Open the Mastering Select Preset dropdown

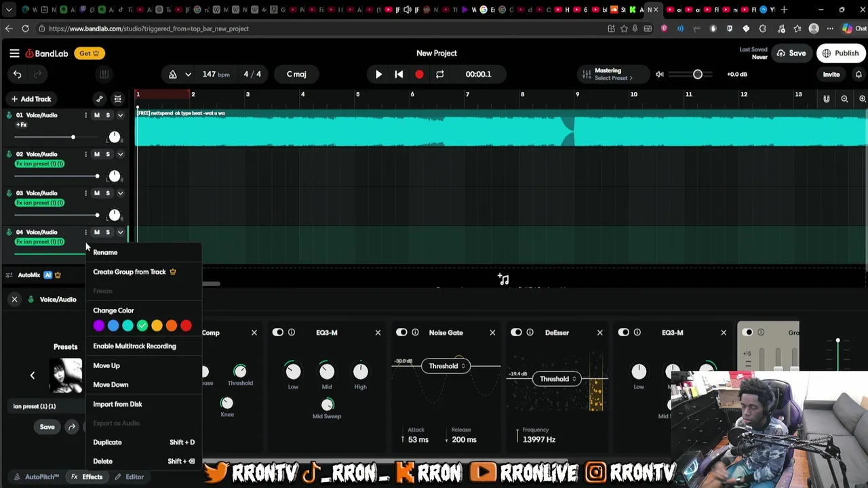pos(612,75)
